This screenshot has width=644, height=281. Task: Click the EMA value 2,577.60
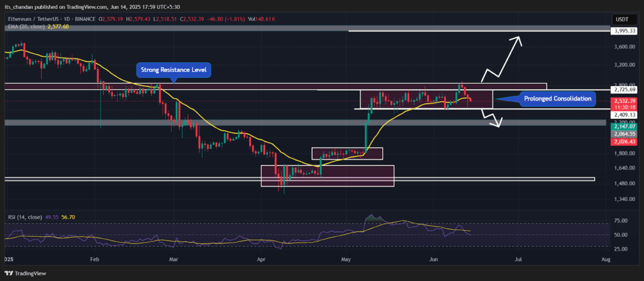coord(58,26)
